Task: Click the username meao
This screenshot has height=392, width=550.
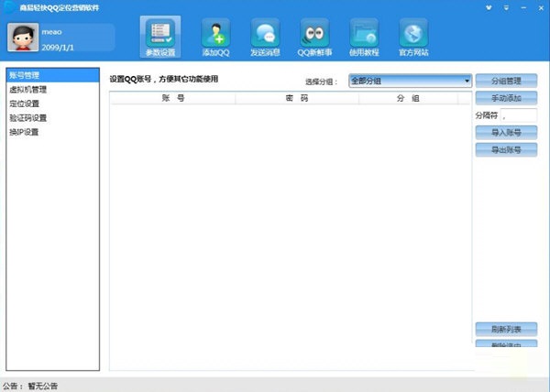Action: pyautogui.click(x=51, y=32)
